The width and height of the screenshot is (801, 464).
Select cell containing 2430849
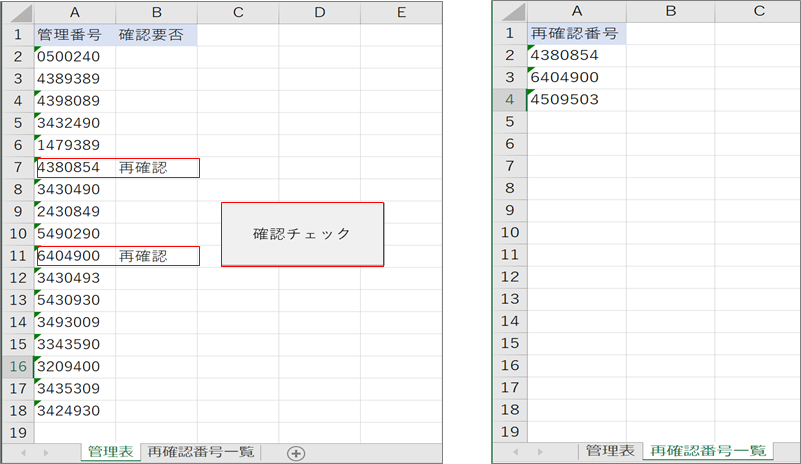[75, 212]
